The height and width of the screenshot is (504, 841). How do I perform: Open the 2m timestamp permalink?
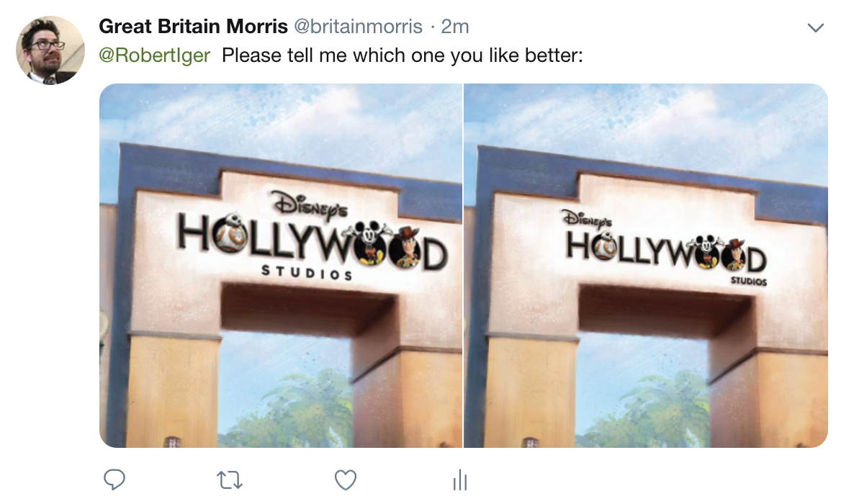pyautogui.click(x=455, y=26)
